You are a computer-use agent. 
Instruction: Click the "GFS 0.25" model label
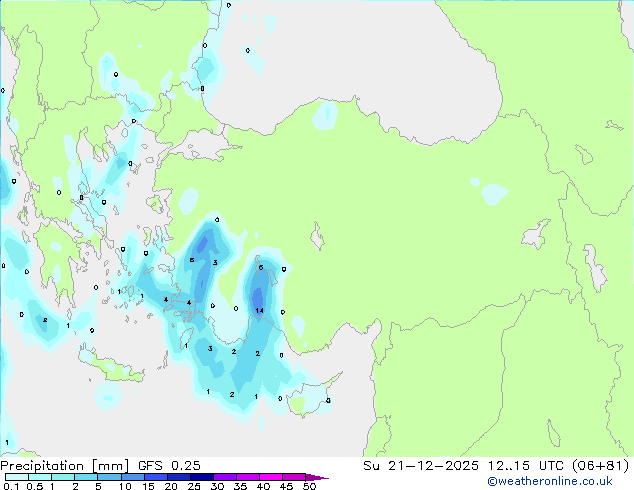point(169,466)
